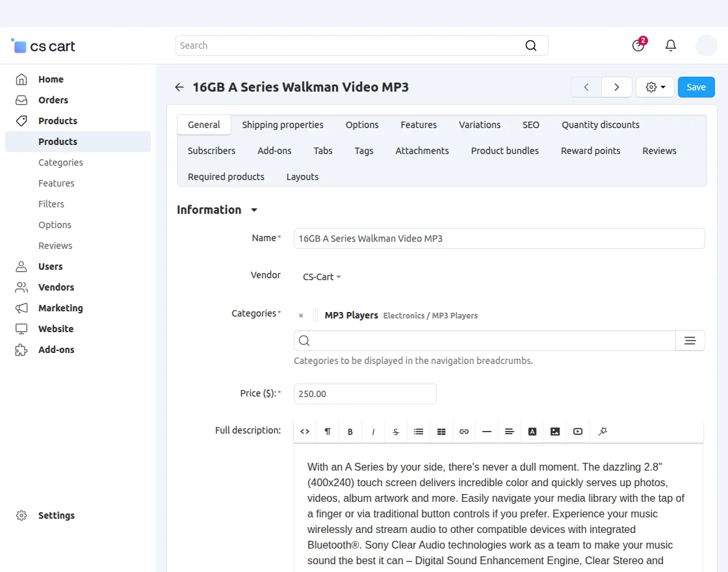Save the product changes
728x572 pixels.
coord(696,87)
